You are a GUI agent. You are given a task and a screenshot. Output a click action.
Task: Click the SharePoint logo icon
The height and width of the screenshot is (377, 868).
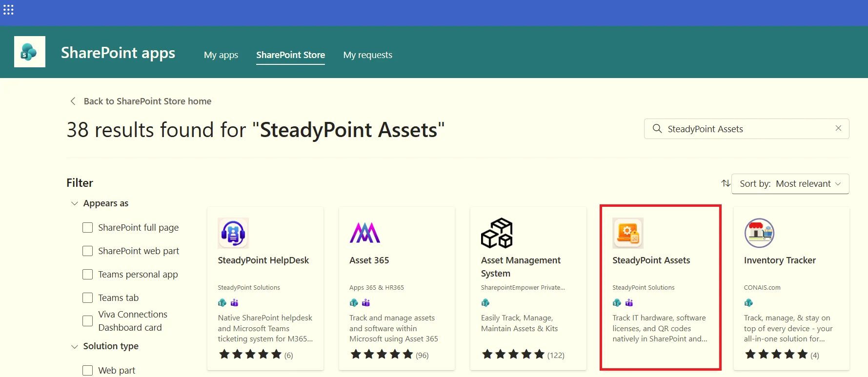[x=30, y=52]
